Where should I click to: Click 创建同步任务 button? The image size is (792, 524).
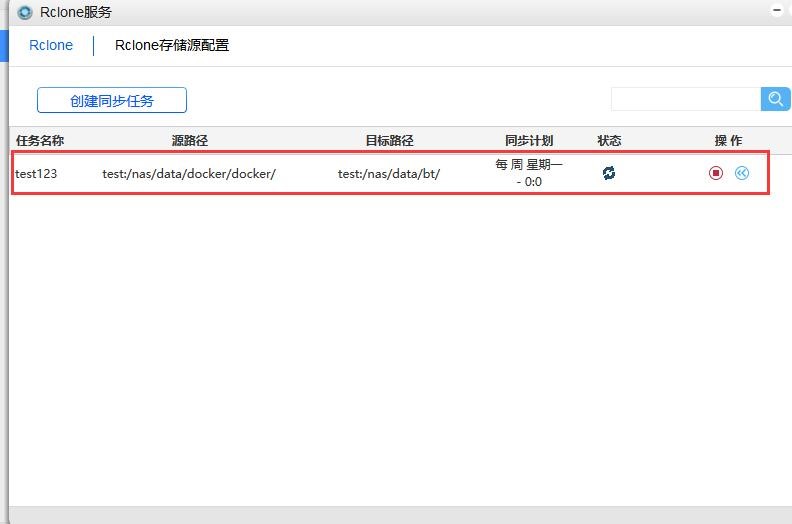point(112,101)
